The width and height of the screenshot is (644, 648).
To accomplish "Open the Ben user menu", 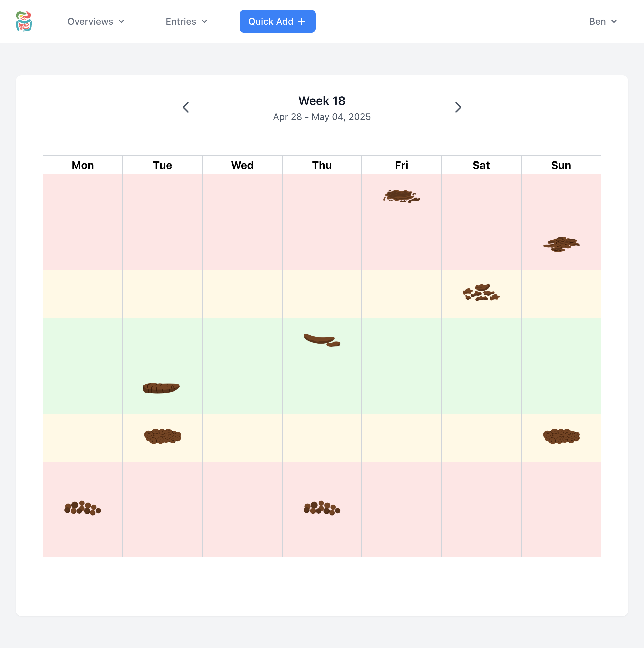I will click(x=603, y=21).
